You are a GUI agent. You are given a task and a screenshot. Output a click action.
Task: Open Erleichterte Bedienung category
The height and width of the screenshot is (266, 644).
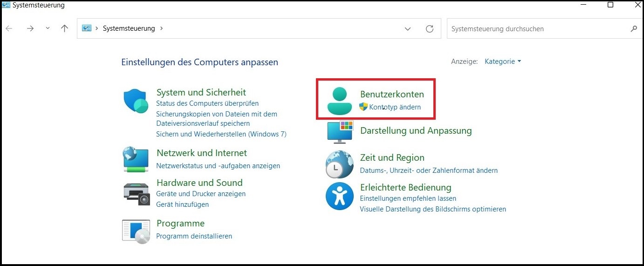click(x=405, y=187)
